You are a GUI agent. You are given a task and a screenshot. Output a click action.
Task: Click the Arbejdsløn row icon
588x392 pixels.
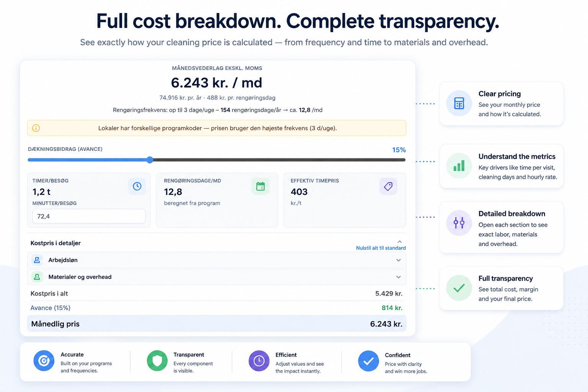point(37,260)
